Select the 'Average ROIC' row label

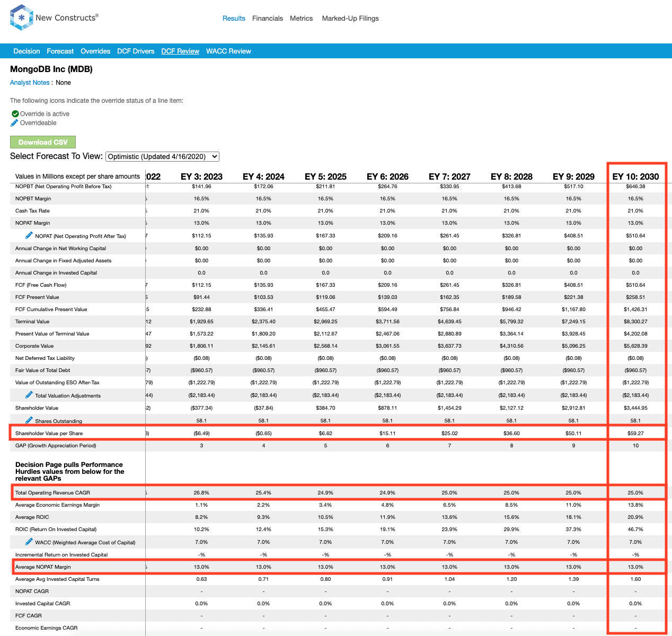[32, 517]
